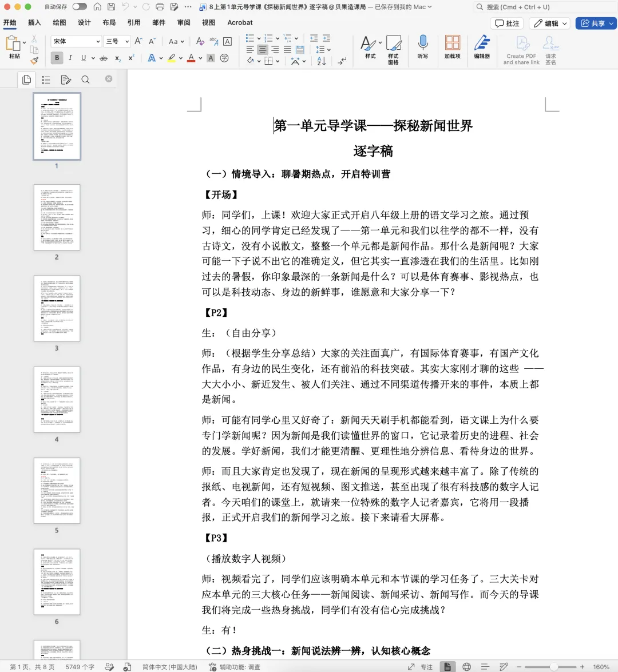Viewport: 618px width, 672px height.
Task: Open the Dictate microphone tool
Action: (x=422, y=47)
